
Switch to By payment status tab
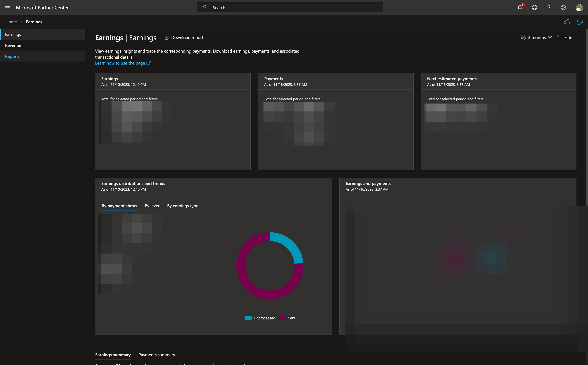click(119, 206)
